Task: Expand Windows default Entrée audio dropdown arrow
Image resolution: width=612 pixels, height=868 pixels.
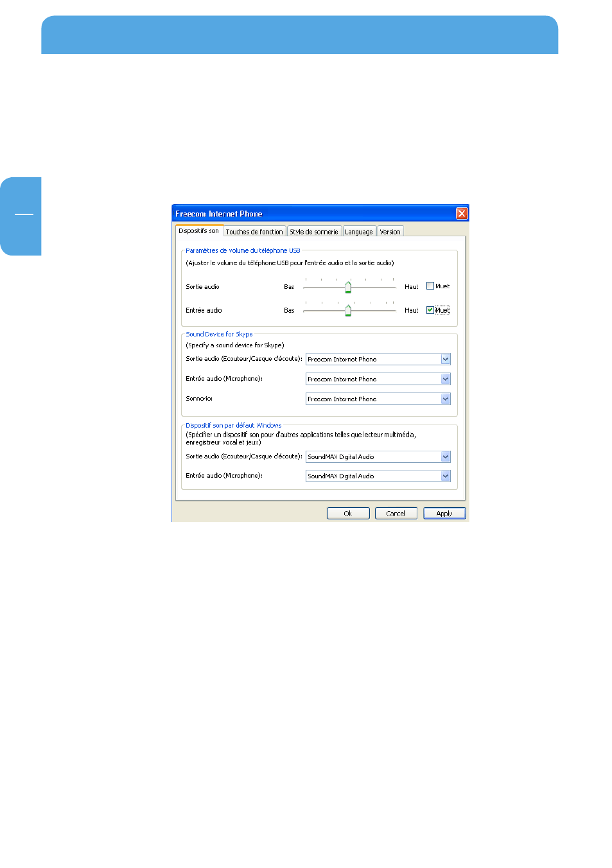Action: (x=446, y=476)
